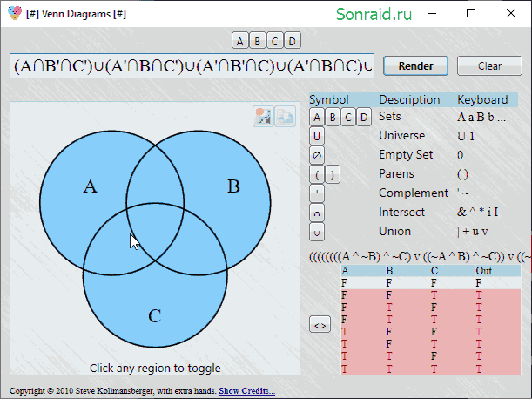Insert set B from the top button row
The width and height of the screenshot is (532, 399).
(x=257, y=41)
